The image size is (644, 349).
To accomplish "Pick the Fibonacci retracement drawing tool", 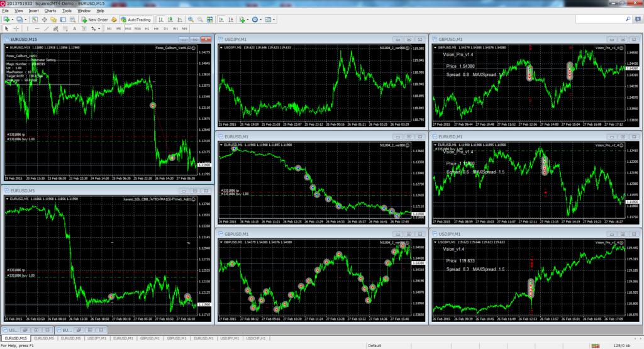I will point(66,28).
